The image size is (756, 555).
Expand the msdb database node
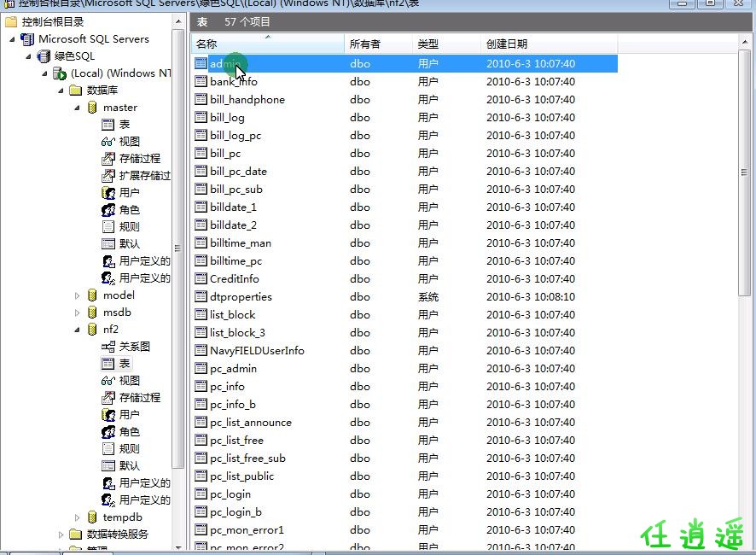click(x=77, y=313)
